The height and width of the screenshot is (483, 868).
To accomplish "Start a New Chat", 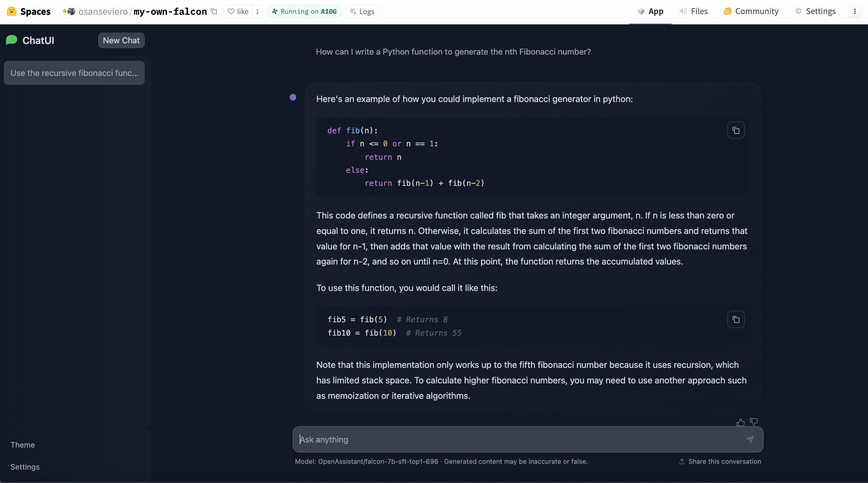I will pyautogui.click(x=121, y=40).
